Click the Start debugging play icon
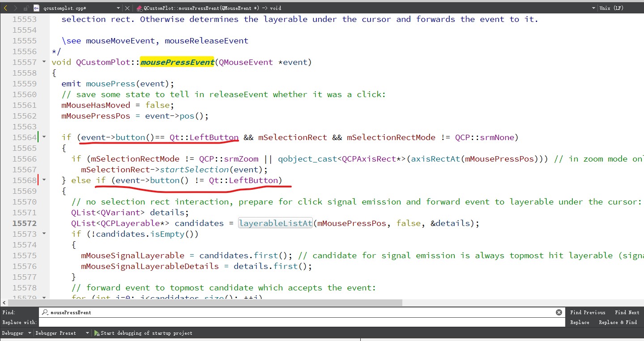 click(x=97, y=333)
